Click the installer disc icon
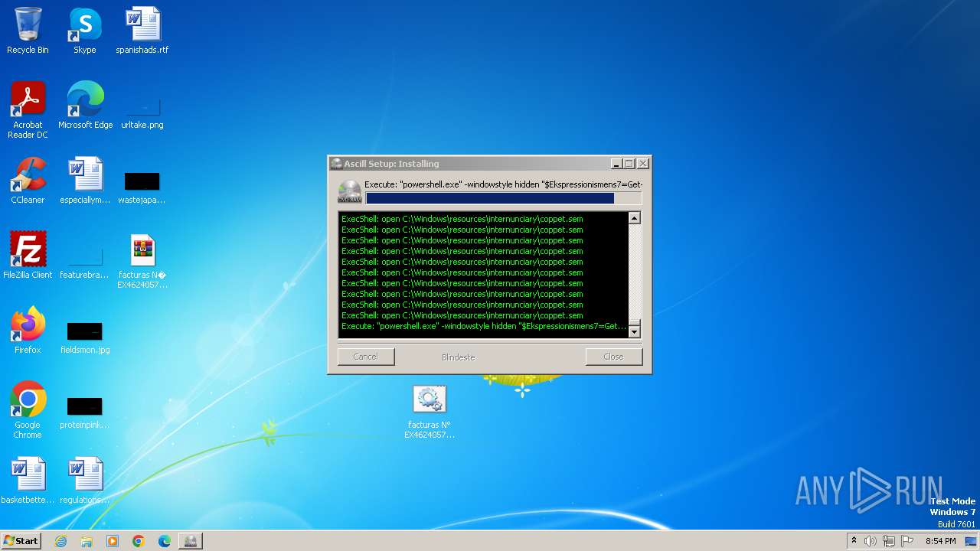Image resolution: width=980 pixels, height=551 pixels. click(x=350, y=192)
